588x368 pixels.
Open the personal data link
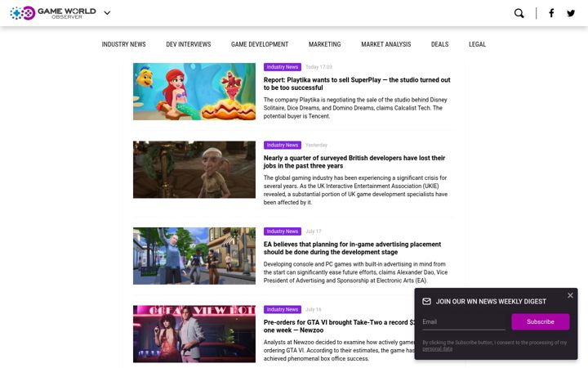(437, 349)
